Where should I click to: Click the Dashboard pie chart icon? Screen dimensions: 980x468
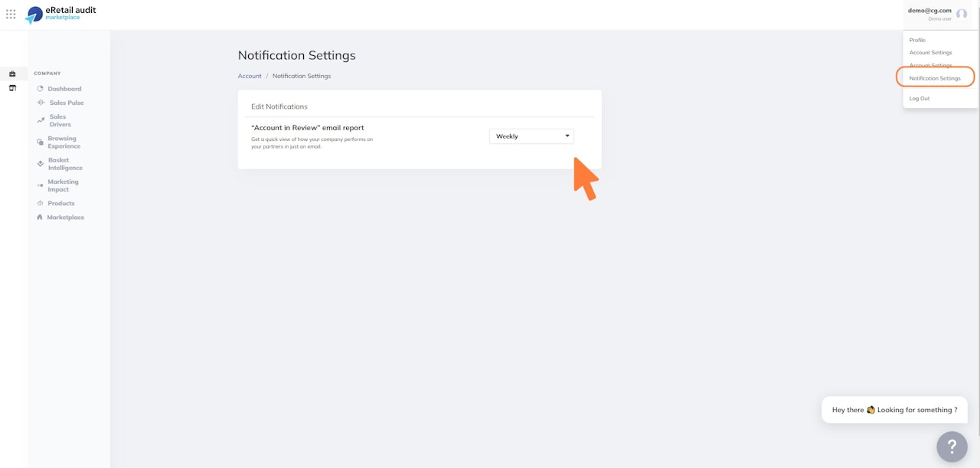[41, 89]
